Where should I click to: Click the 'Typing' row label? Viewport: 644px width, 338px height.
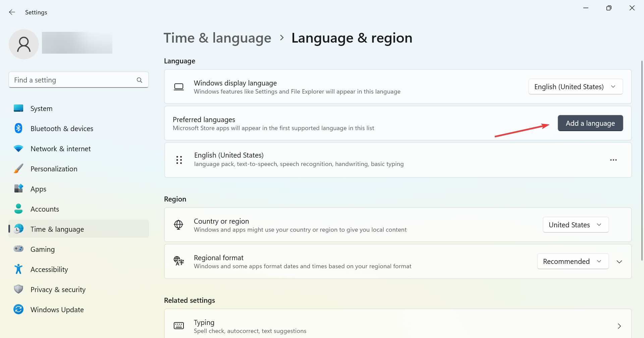[204, 322]
